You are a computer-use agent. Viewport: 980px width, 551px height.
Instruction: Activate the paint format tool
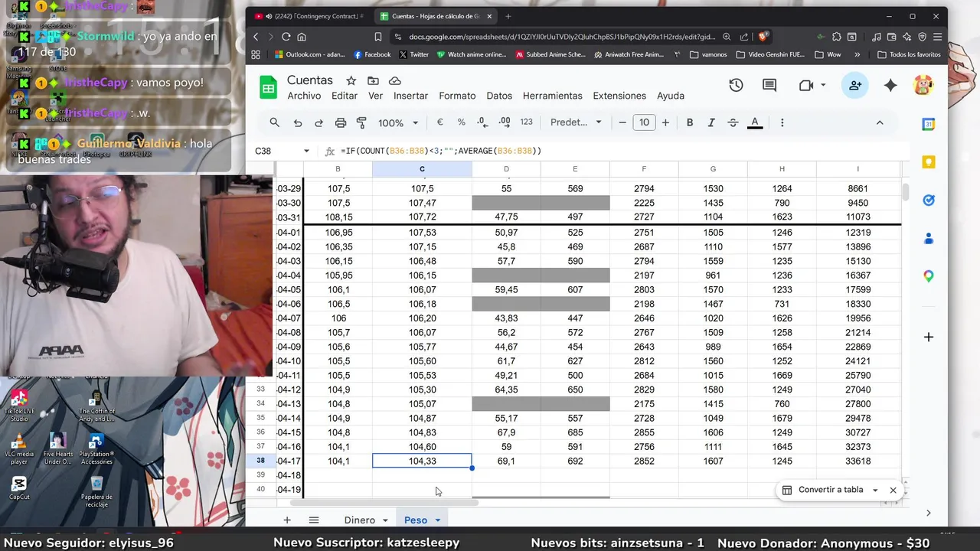[361, 122]
